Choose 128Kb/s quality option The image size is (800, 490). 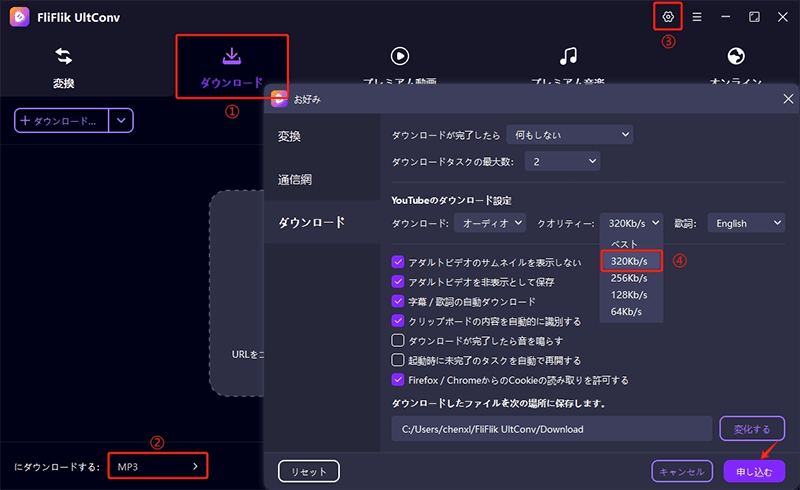point(631,295)
